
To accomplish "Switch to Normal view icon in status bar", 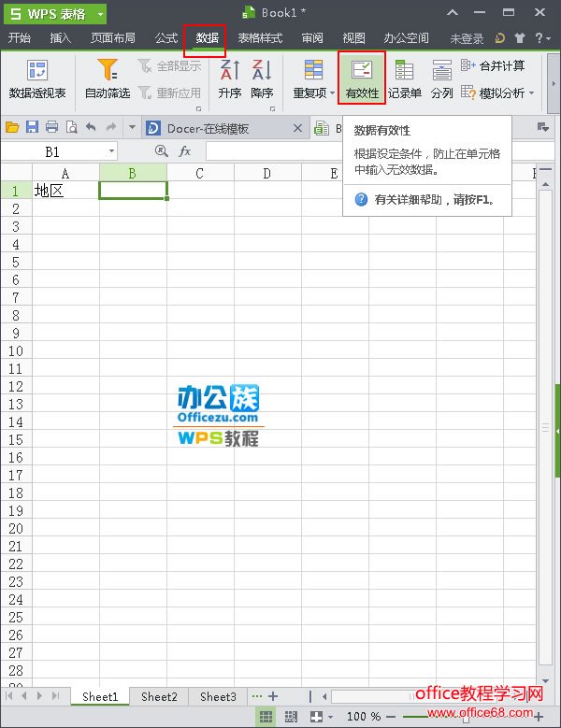I will click(x=266, y=717).
